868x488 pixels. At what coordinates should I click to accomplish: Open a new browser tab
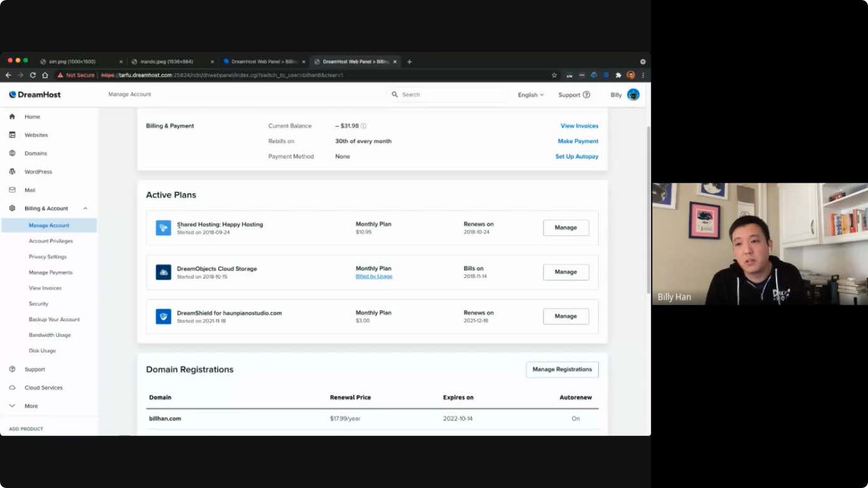click(x=409, y=61)
